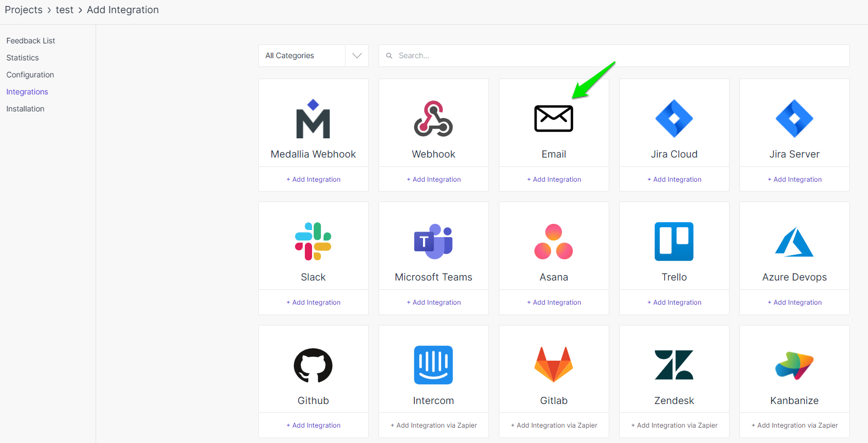Select the Slack logo icon
This screenshot has width=868, height=443.
[x=313, y=242]
